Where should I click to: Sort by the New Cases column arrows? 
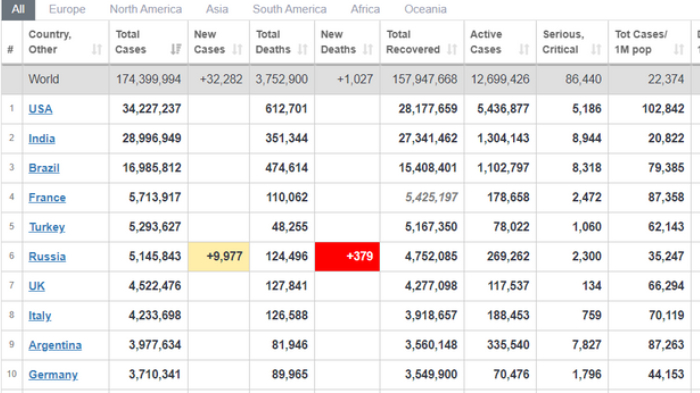pyautogui.click(x=238, y=49)
